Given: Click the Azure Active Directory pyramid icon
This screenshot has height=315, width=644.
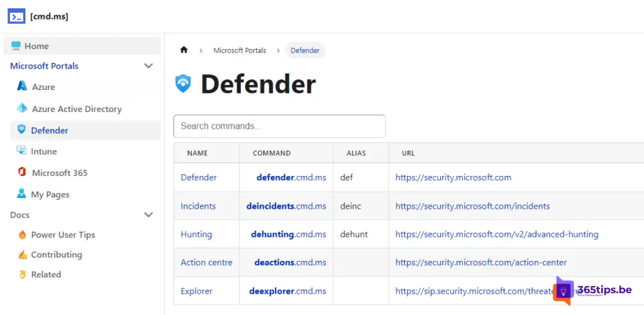Looking at the screenshot, I should point(22,108).
